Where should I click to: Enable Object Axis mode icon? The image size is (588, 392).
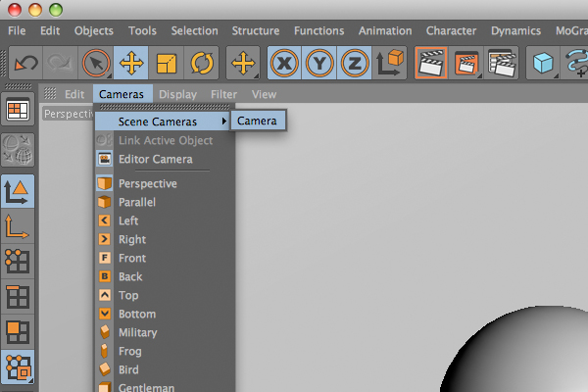(x=18, y=226)
